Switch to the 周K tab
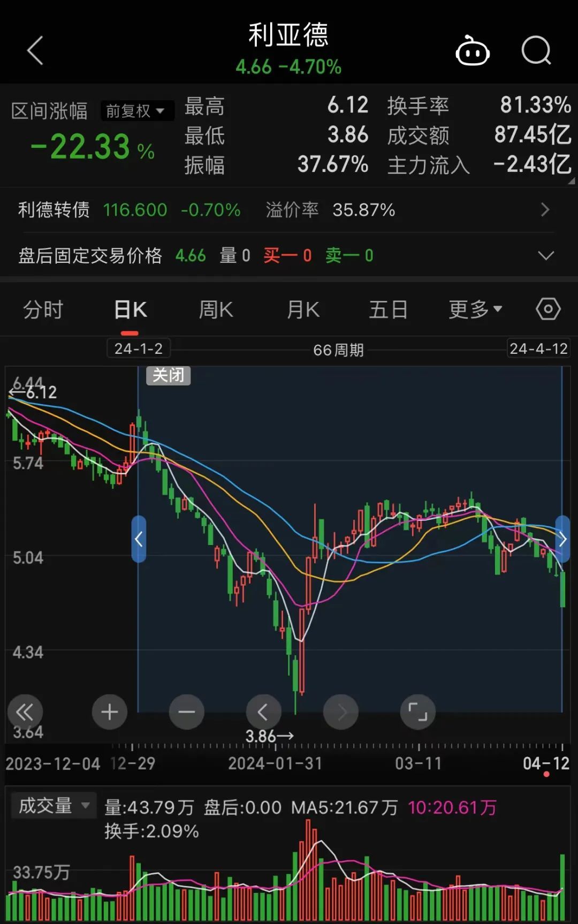Screen dimensions: 578x924 coord(216,310)
